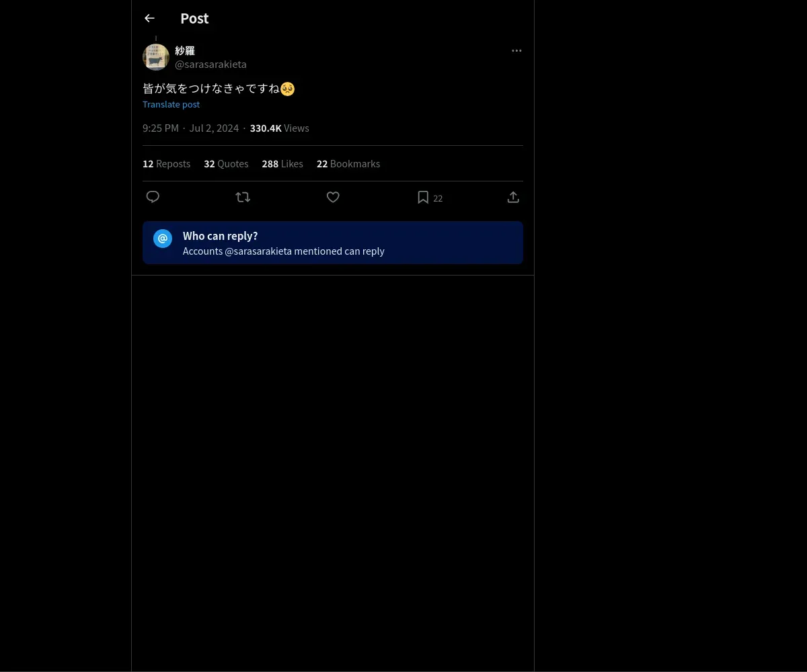Click the repost arrows icon
The image size is (807, 672).
[x=243, y=197]
